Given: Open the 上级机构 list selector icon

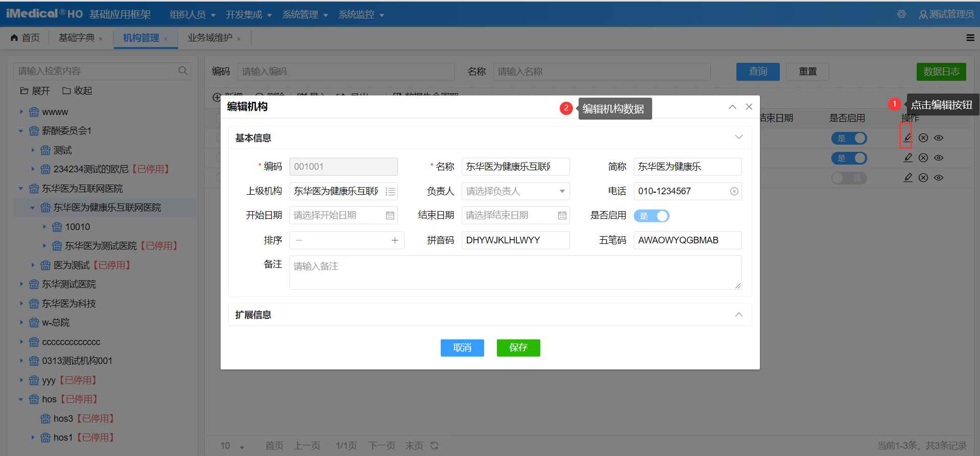Looking at the screenshot, I should click(x=390, y=191).
